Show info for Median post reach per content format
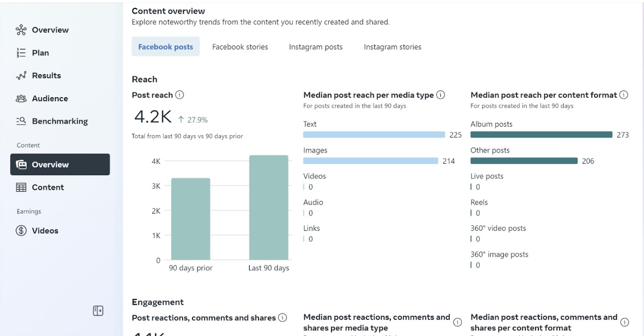This screenshot has height=336, width=644. click(624, 94)
